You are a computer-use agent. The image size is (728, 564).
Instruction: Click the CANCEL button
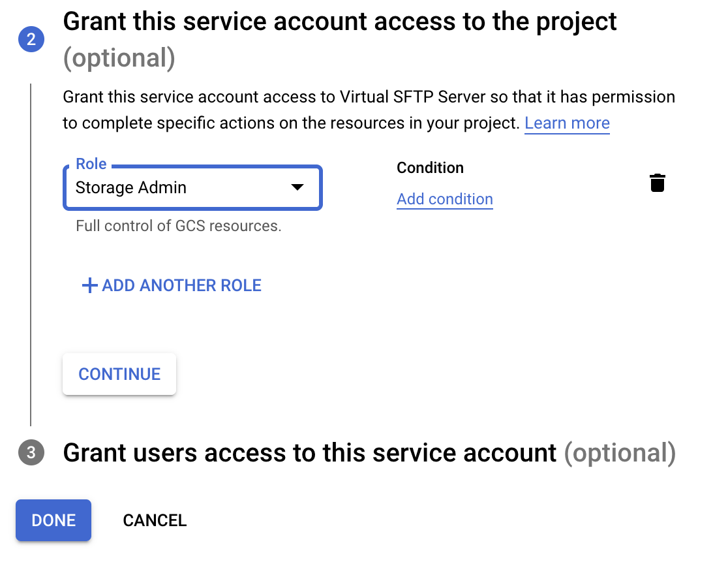point(155,520)
